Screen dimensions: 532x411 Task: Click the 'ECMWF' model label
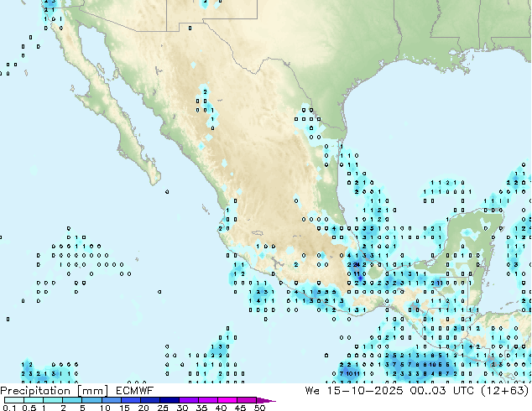(135, 391)
